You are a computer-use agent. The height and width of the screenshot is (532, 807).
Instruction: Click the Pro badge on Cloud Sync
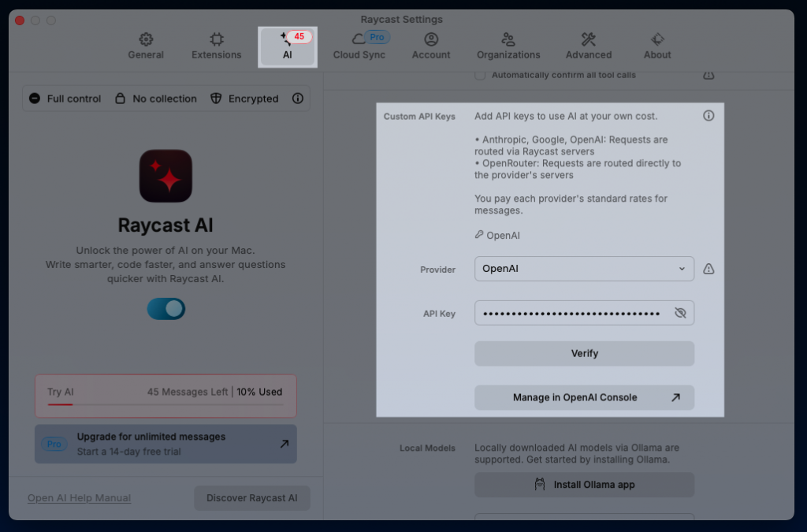(377, 37)
